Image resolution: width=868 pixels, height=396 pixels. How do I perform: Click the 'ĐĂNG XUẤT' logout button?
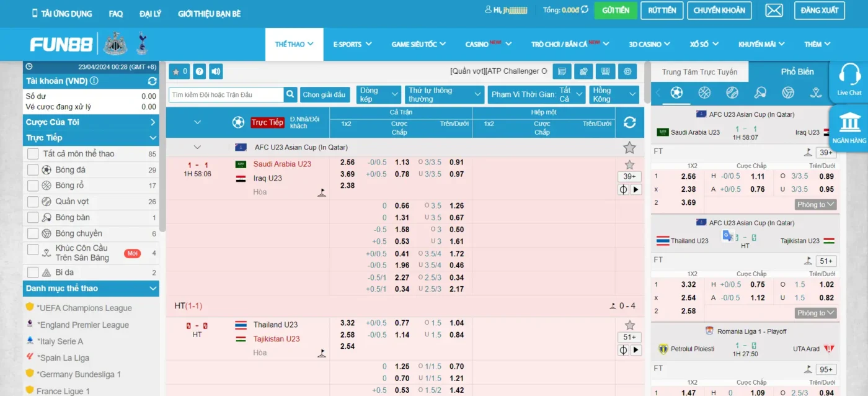point(820,11)
